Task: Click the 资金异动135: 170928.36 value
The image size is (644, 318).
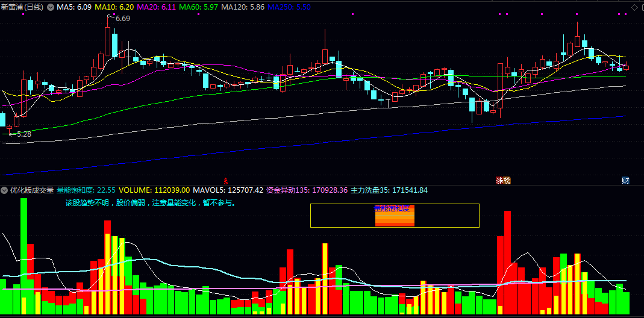Action: point(307,190)
